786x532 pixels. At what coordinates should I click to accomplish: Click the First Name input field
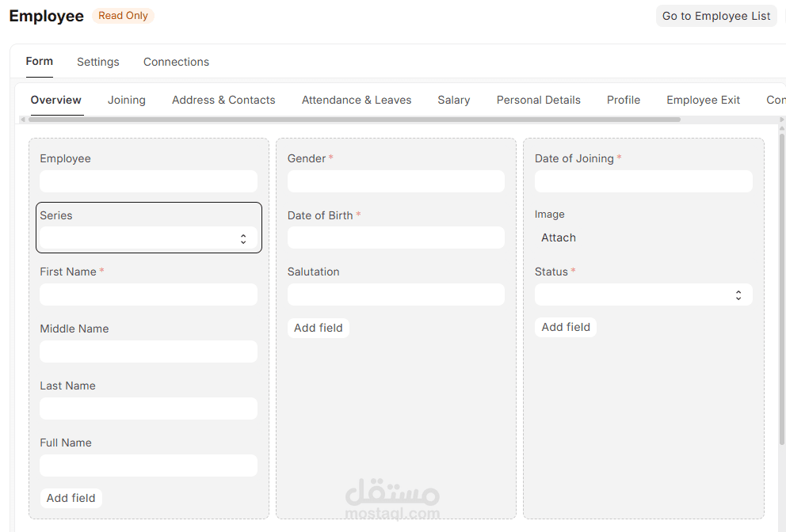(x=148, y=294)
